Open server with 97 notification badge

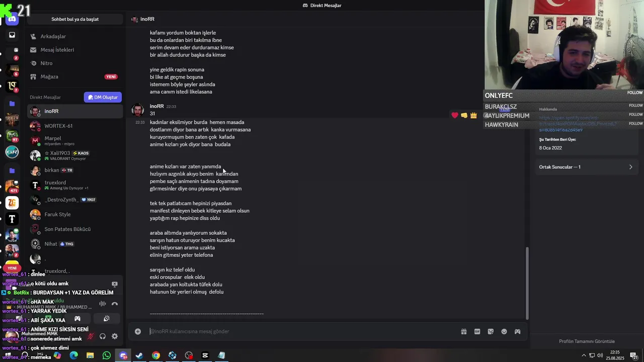(x=12, y=136)
